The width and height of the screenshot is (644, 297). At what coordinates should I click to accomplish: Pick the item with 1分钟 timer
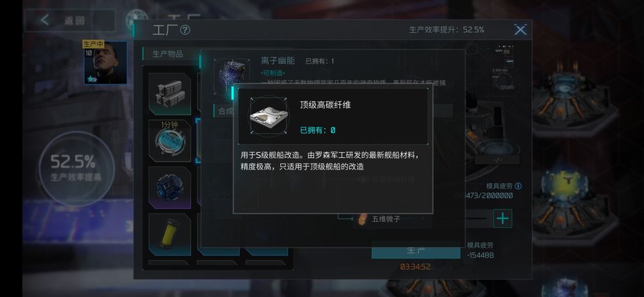(x=170, y=141)
